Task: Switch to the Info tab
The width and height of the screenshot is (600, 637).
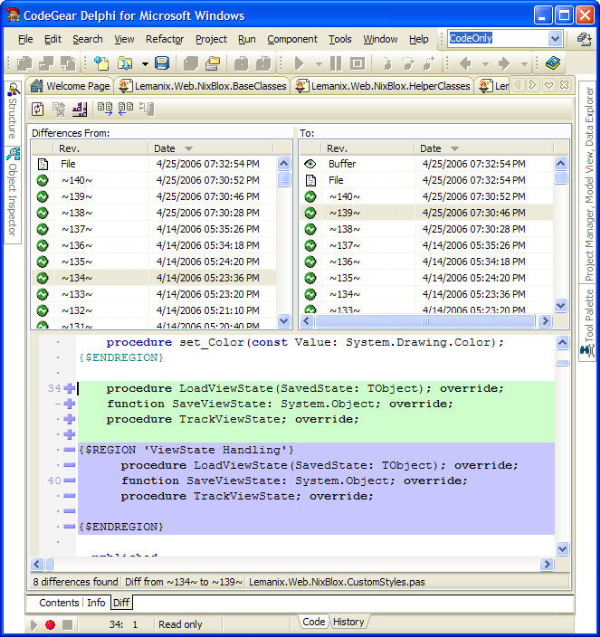Action: [x=96, y=602]
